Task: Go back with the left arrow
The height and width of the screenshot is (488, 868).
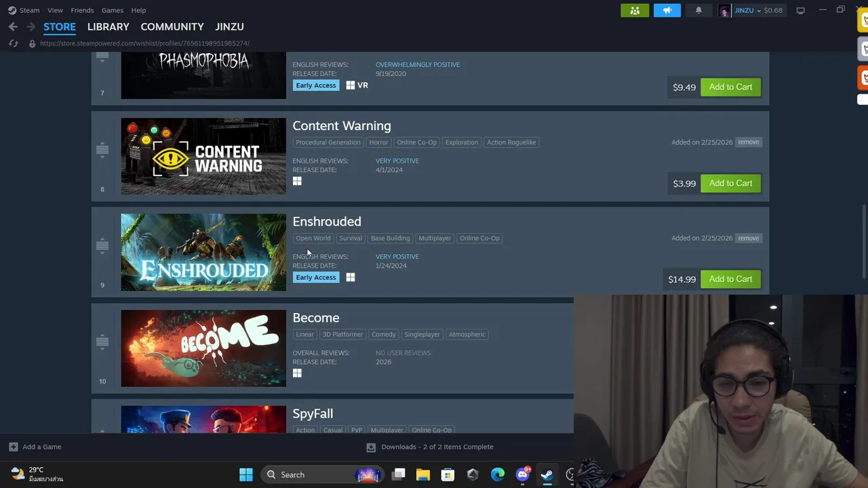Action: [x=13, y=26]
